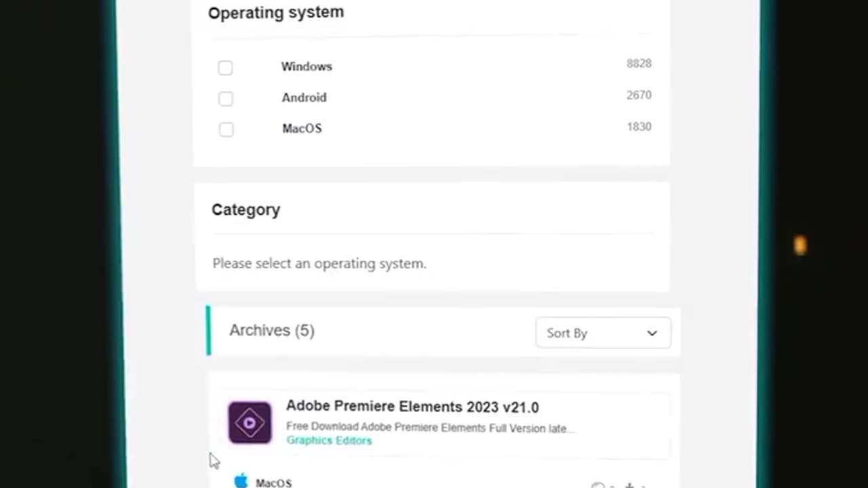Image resolution: width=868 pixels, height=488 pixels.
Task: Click the 1830 count next to MacOS
Action: [639, 127]
